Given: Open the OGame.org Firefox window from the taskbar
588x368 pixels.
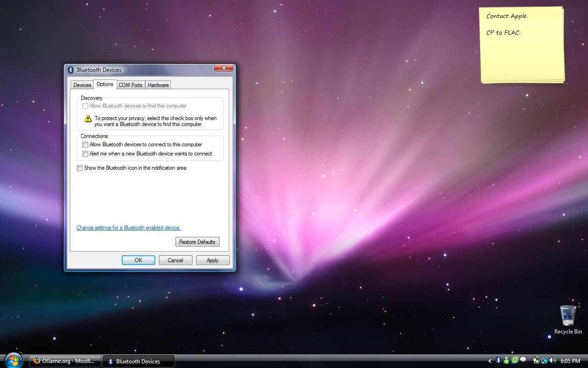Looking at the screenshot, I should (64, 361).
